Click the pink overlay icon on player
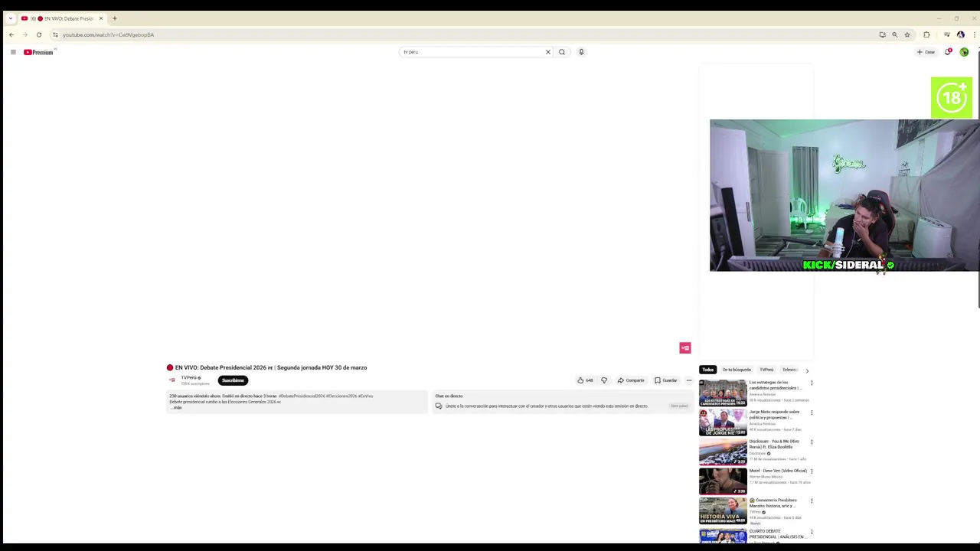Screen dimensions: 980x551 pyautogui.click(x=685, y=348)
